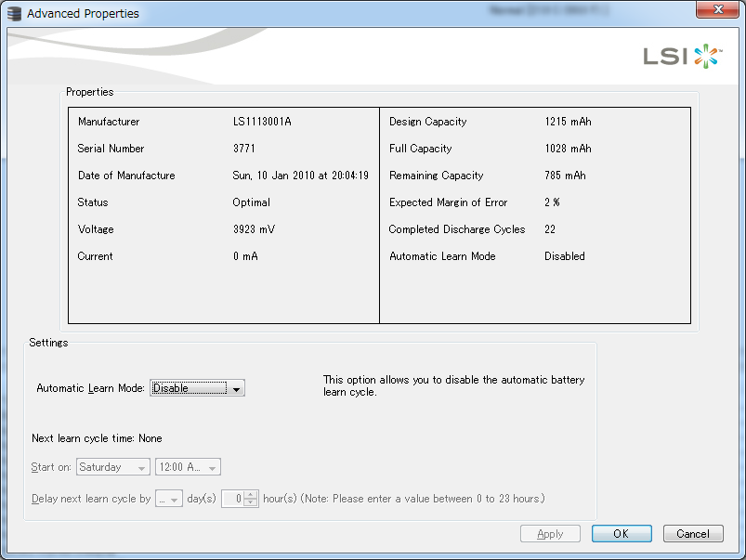Click the Manufacturer label
This screenshot has height=560, width=746.
point(109,122)
